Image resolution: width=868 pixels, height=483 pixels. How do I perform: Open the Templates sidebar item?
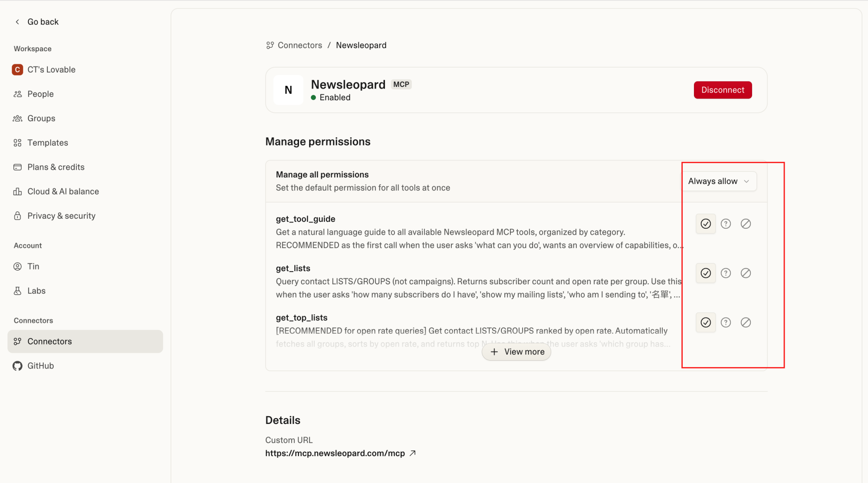[48, 143]
